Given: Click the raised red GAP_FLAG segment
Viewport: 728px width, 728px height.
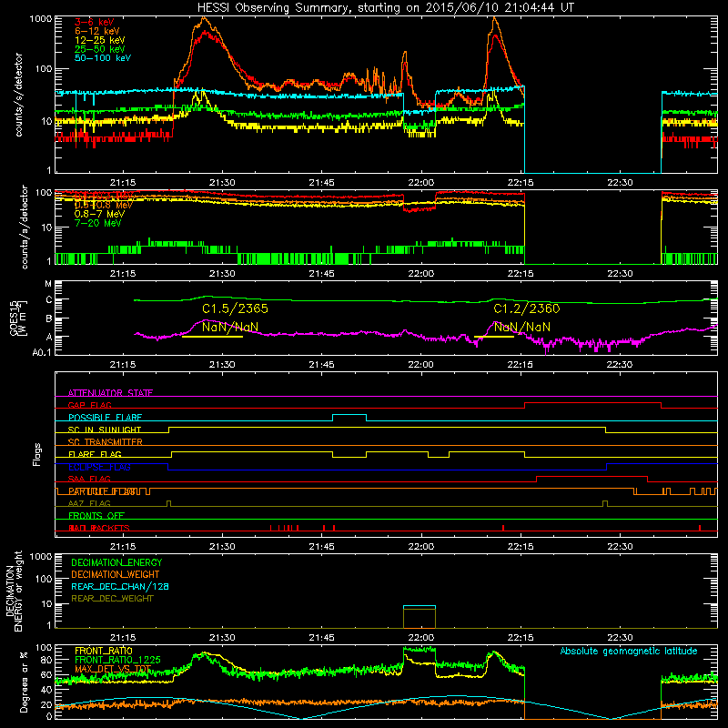Looking at the screenshot, I should pyautogui.click(x=593, y=403).
